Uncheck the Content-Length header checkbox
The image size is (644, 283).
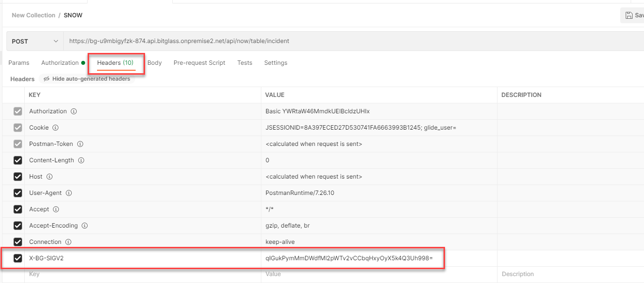point(18,160)
